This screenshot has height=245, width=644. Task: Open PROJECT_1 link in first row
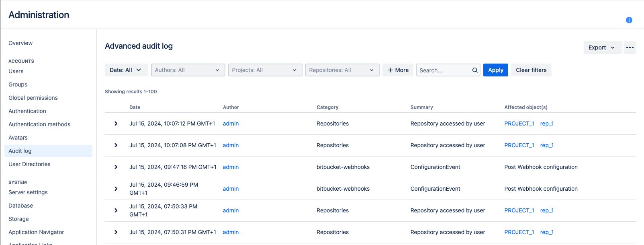519,124
